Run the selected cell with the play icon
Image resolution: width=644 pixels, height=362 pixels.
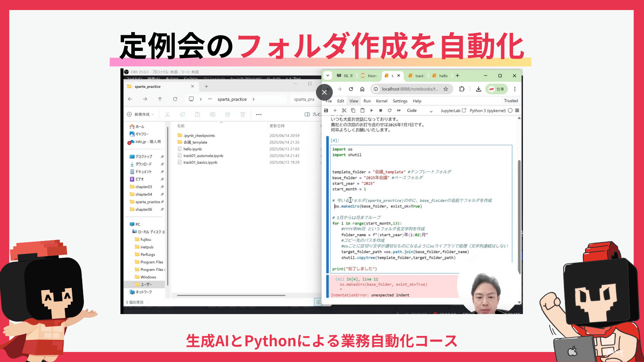coord(371,111)
